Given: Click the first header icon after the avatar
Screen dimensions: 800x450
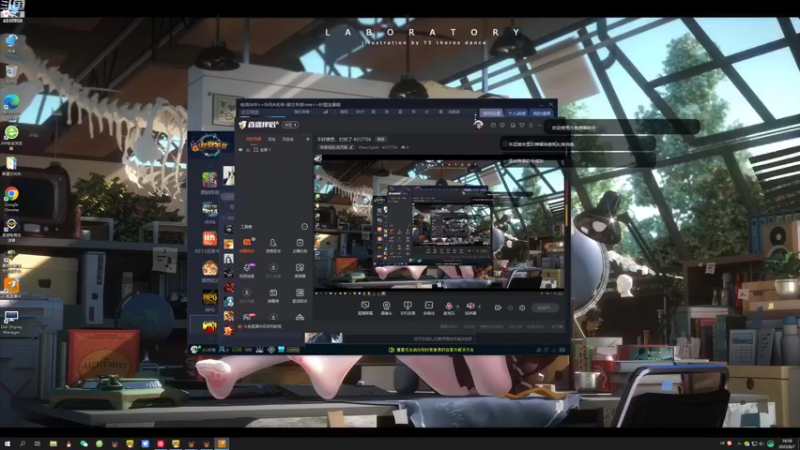Looking at the screenshot, I should pyautogui.click(x=493, y=125).
